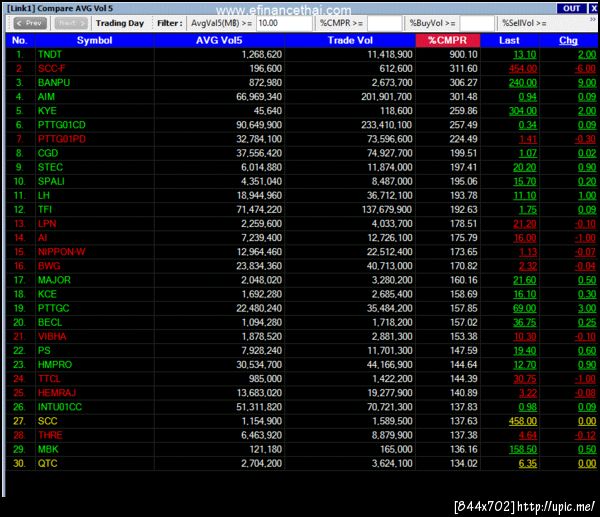Open SCC last price 458.00
This screenshot has height=517, width=600.
tap(522, 421)
